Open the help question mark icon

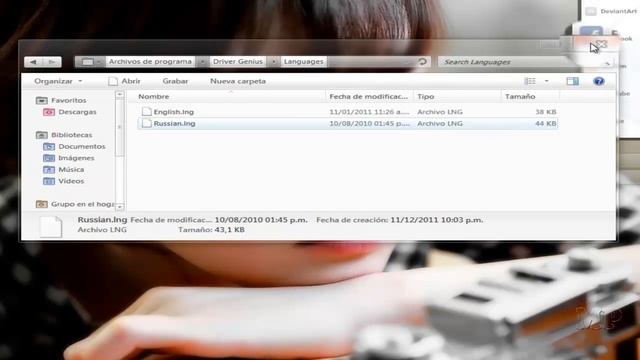598,81
